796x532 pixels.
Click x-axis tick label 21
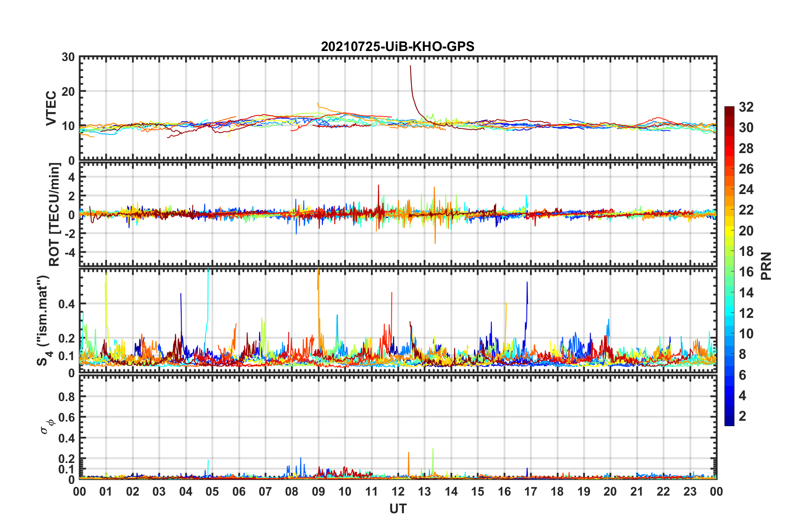[637, 491]
